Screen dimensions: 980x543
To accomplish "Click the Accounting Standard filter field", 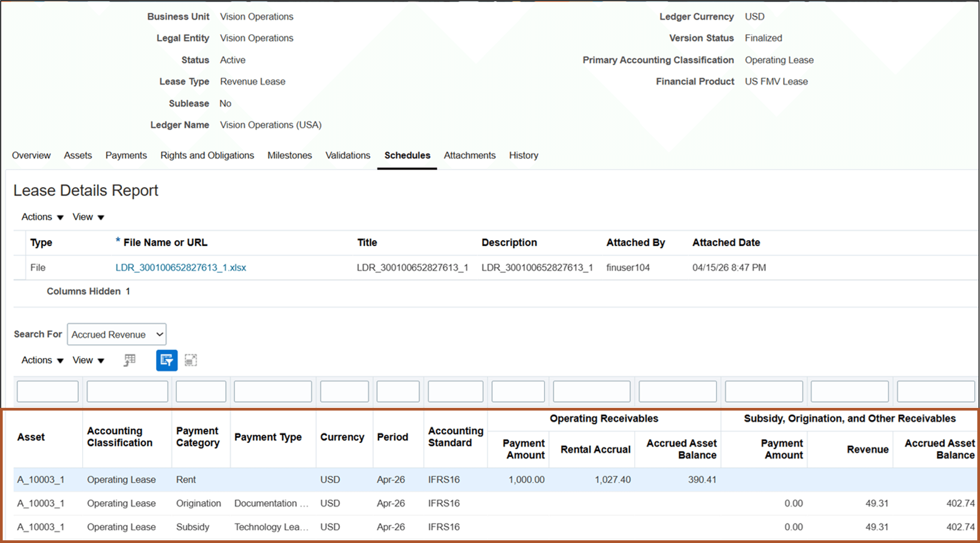I will [x=455, y=391].
